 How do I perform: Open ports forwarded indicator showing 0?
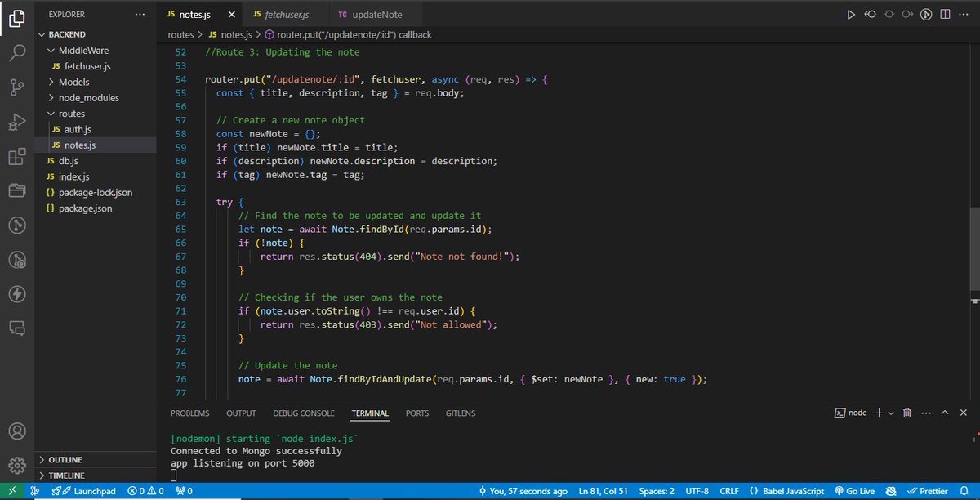[184, 491]
